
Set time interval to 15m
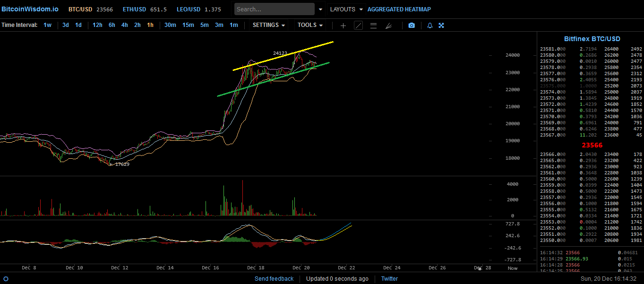pos(188,25)
